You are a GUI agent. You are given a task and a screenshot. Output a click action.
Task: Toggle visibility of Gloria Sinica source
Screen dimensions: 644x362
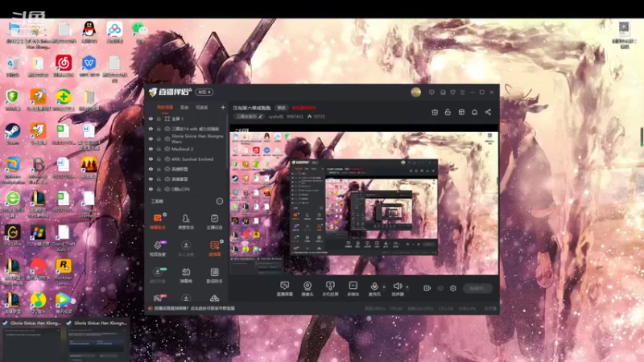coord(151,138)
